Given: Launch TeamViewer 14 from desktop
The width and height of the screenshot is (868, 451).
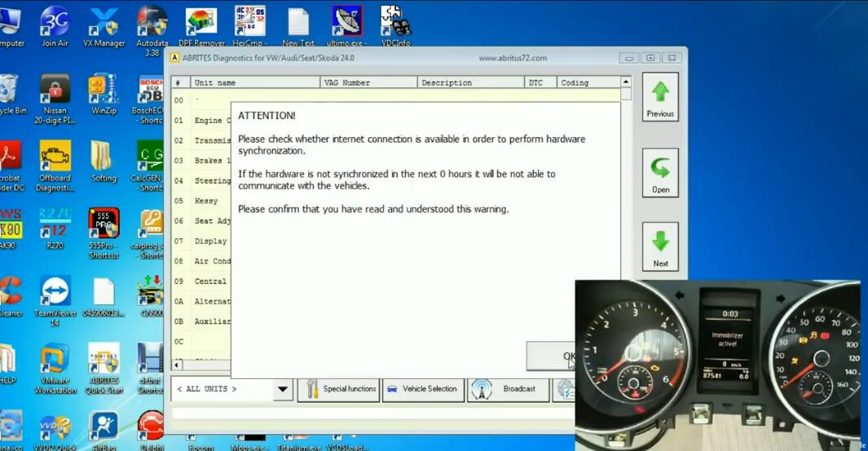Looking at the screenshot, I should point(55,301).
